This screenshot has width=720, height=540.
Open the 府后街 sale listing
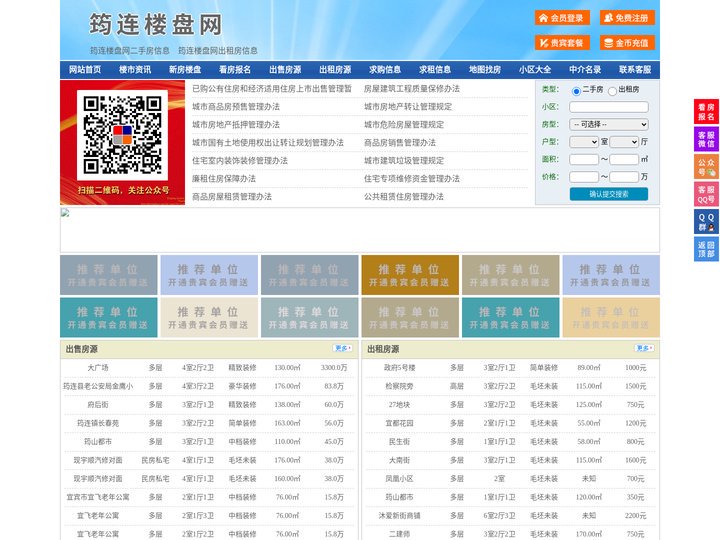tap(98, 405)
